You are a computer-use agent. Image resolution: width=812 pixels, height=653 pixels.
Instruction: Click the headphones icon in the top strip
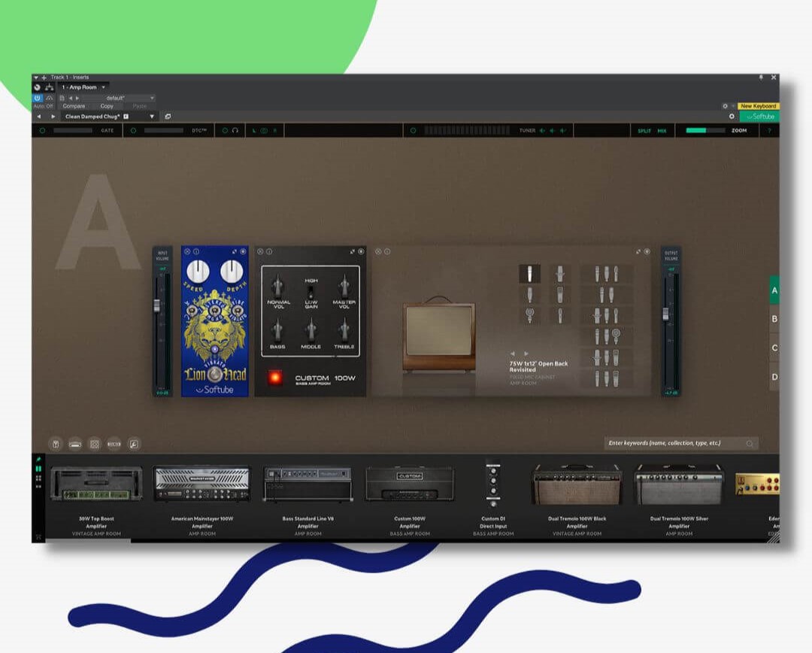(x=235, y=130)
